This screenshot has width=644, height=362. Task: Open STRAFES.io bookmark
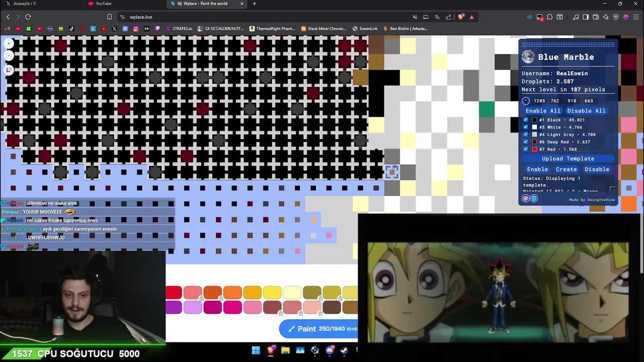point(179,29)
